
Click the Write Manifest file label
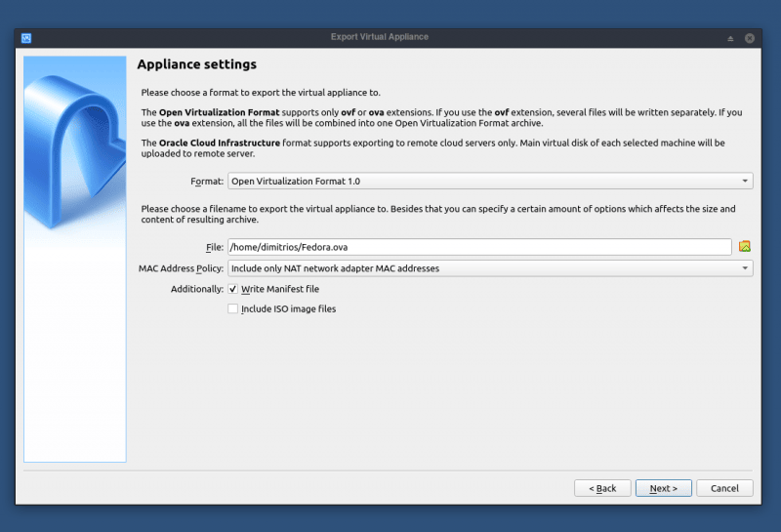pyautogui.click(x=280, y=290)
